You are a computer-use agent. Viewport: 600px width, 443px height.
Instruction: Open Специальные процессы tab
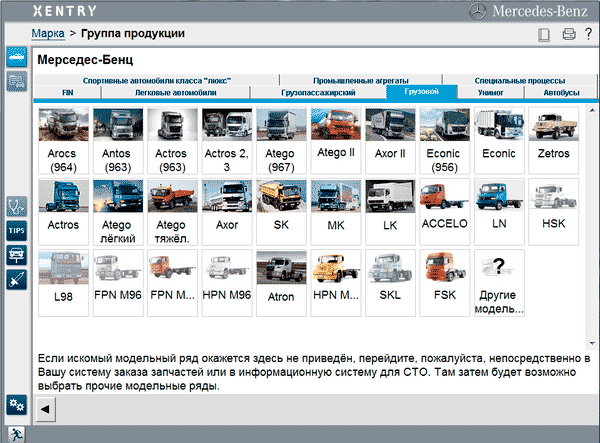(520, 80)
